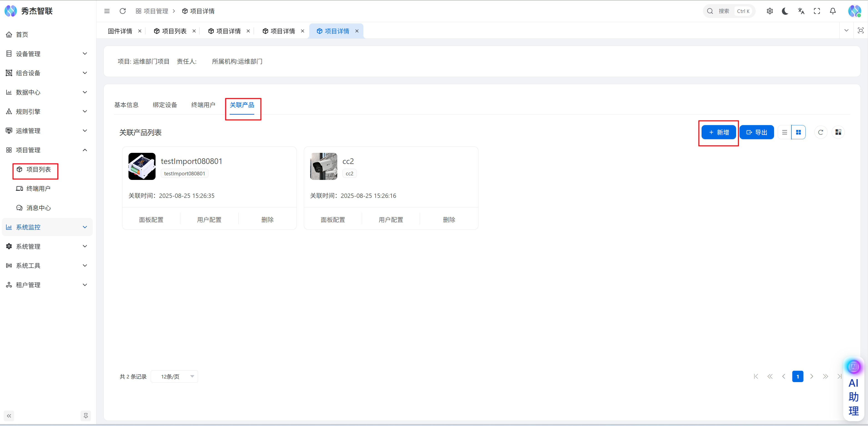Switch to the 绑定设备 tab
Image resolution: width=868 pixels, height=426 pixels.
coord(165,105)
